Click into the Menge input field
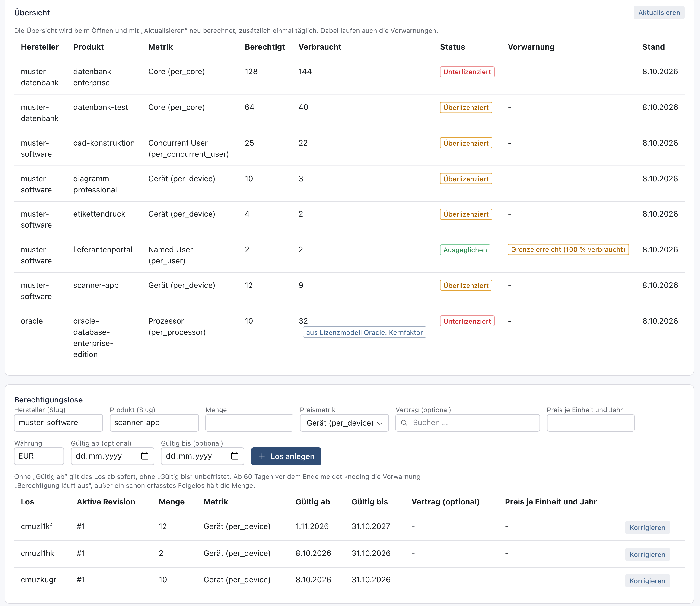The height and width of the screenshot is (606, 700). pos(249,423)
